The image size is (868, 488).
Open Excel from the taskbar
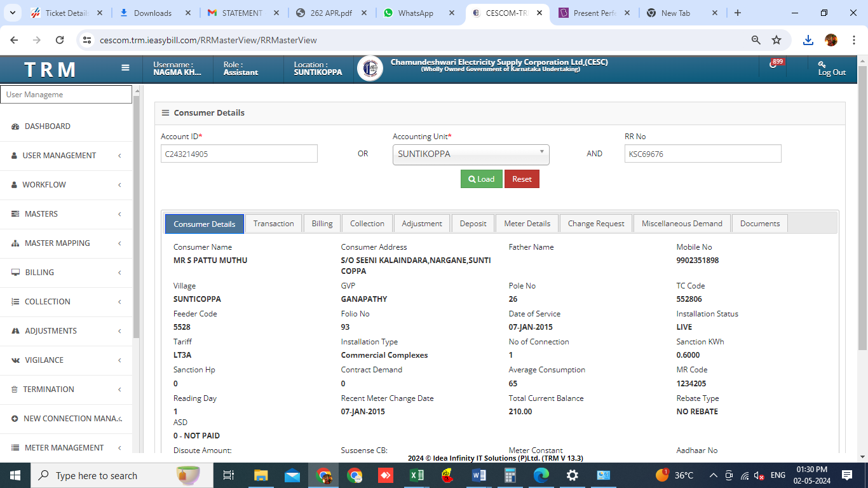[x=417, y=475]
